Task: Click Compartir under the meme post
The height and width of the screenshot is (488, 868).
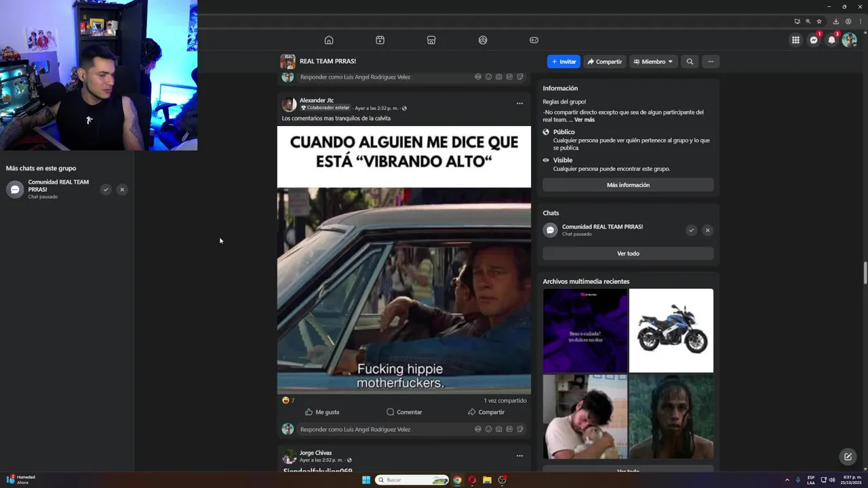Action: tap(486, 412)
